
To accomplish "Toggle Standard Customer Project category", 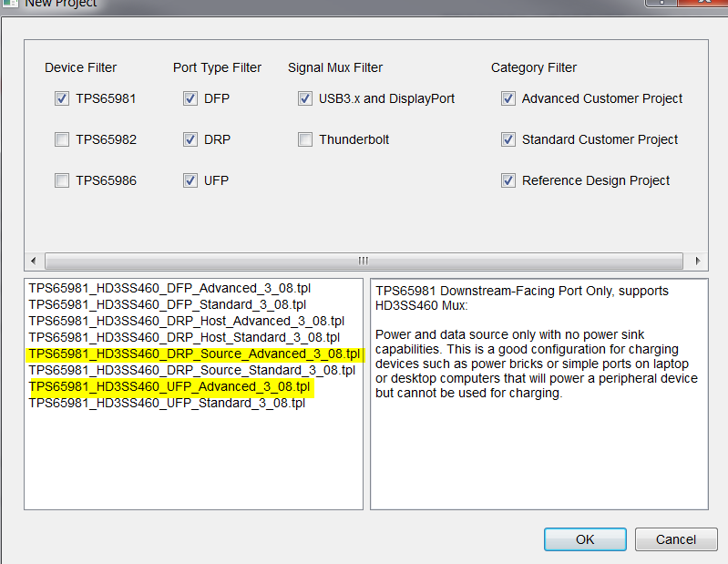I will (x=508, y=139).
